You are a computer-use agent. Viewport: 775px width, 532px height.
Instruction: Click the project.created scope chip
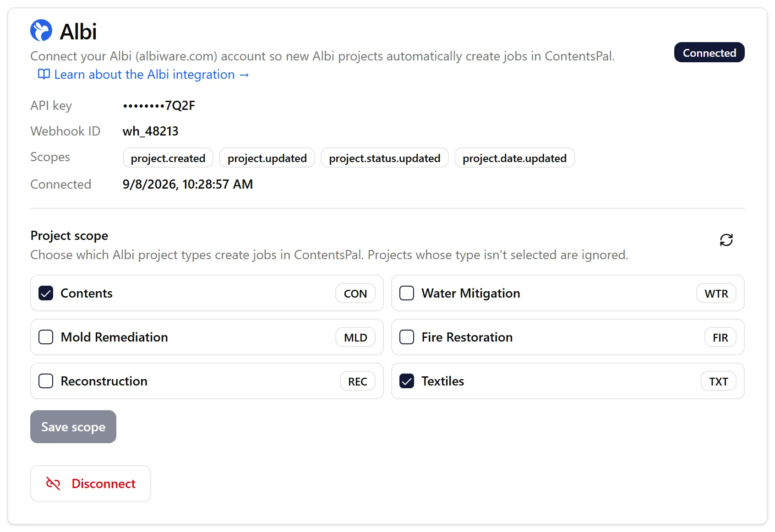click(168, 158)
